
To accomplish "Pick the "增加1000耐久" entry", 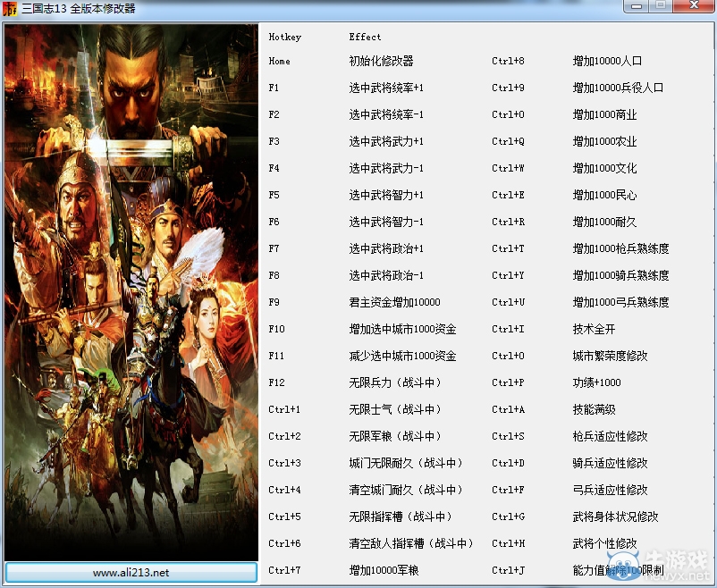I will pos(605,222).
